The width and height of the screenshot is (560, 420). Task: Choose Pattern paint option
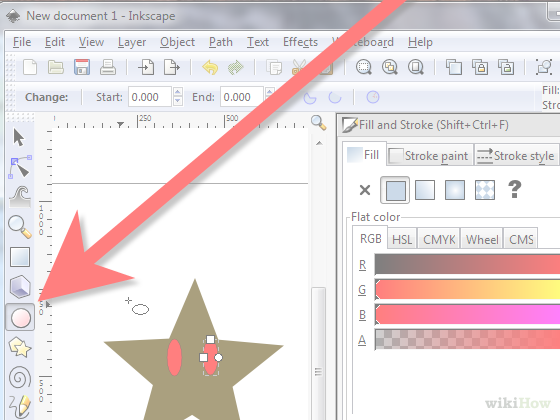tap(485, 190)
